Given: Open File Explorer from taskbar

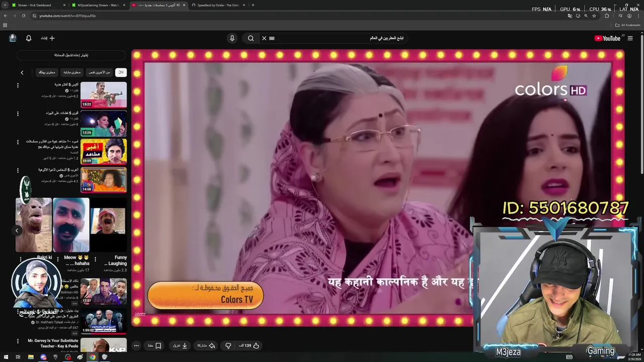Looking at the screenshot, I should click(x=31, y=357).
